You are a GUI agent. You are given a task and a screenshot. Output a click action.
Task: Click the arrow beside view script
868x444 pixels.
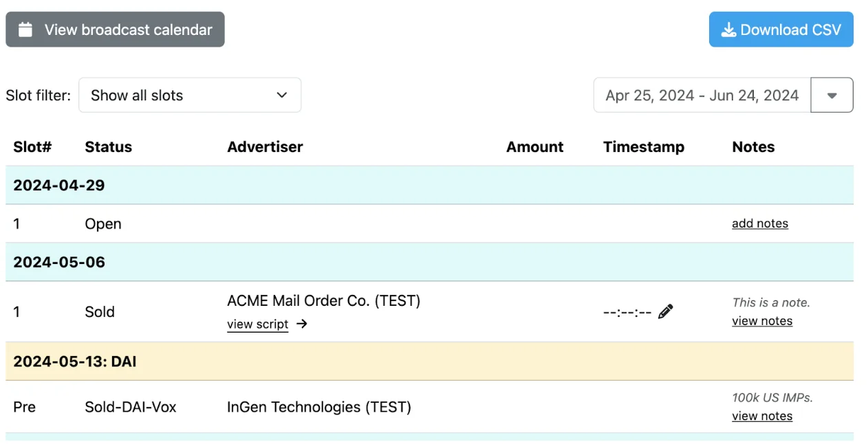coord(302,324)
